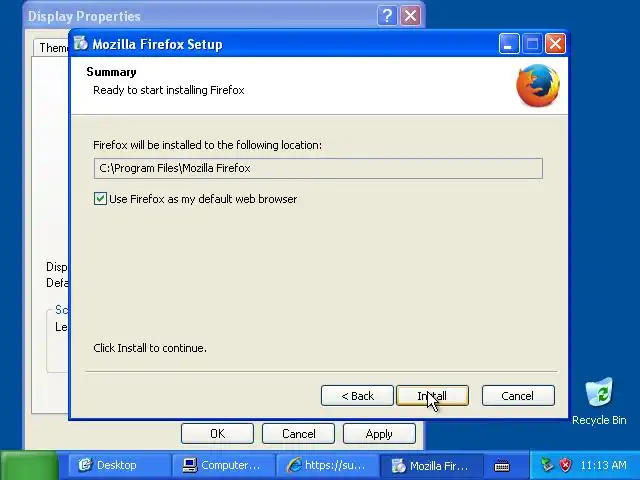Click the 'Click Install to continue.' text
Screen dimensions: 640x480
pyautogui.click(x=150, y=348)
